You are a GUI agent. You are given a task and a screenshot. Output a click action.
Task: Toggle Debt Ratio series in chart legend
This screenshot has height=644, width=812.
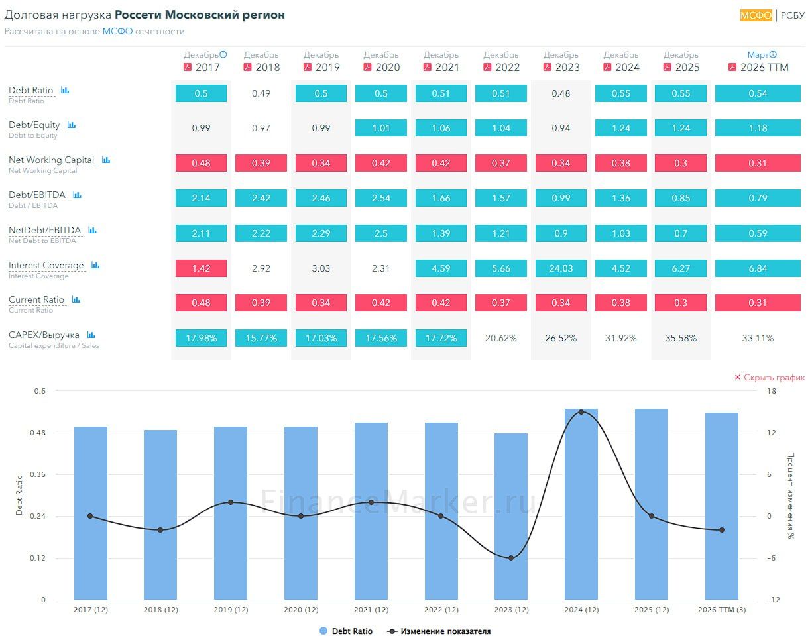346,631
